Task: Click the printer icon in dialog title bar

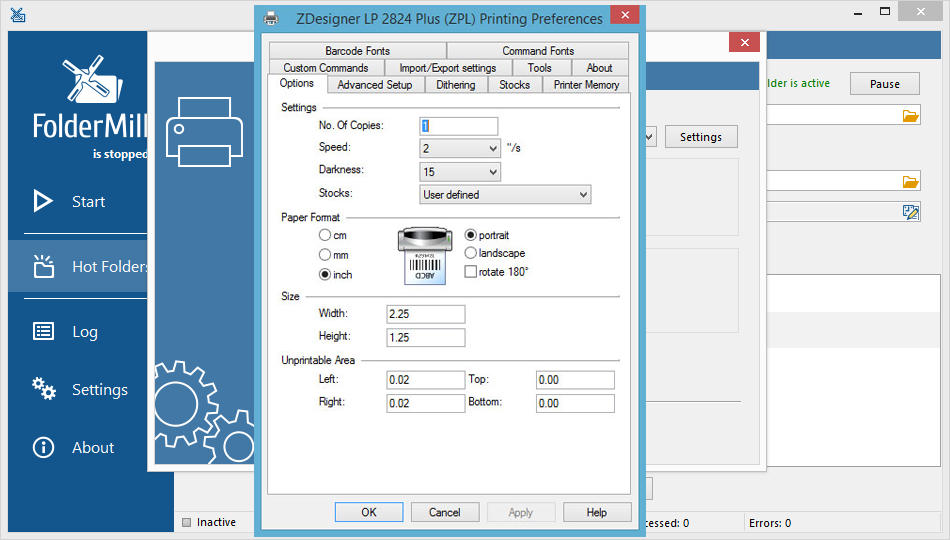Action: tap(271, 18)
